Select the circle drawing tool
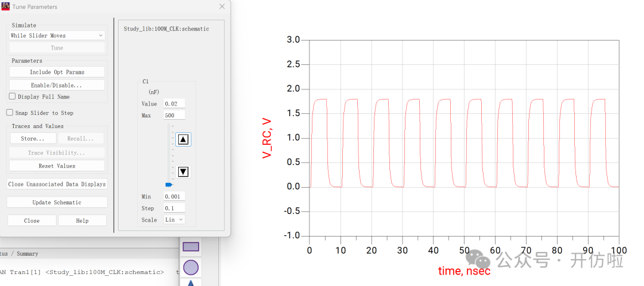Screen dimensions: 644x286 (191, 268)
